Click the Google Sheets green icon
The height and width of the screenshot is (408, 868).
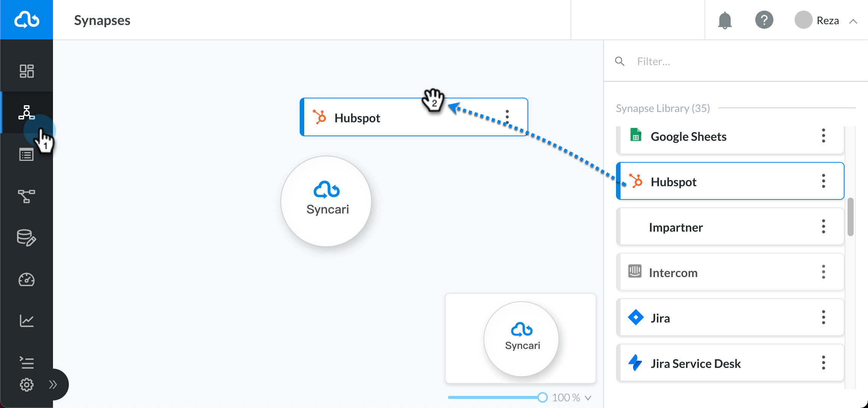[x=636, y=135]
